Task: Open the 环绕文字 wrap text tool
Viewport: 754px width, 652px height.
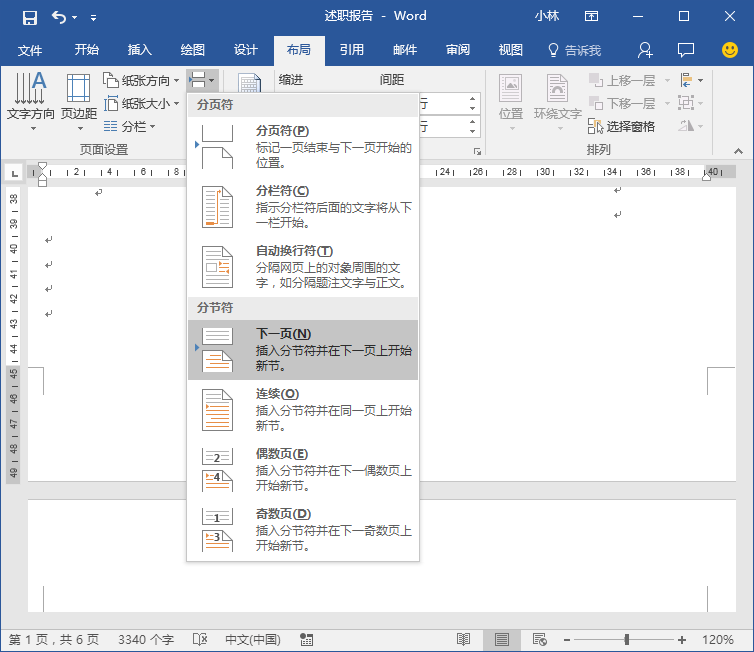Action: pos(558,102)
